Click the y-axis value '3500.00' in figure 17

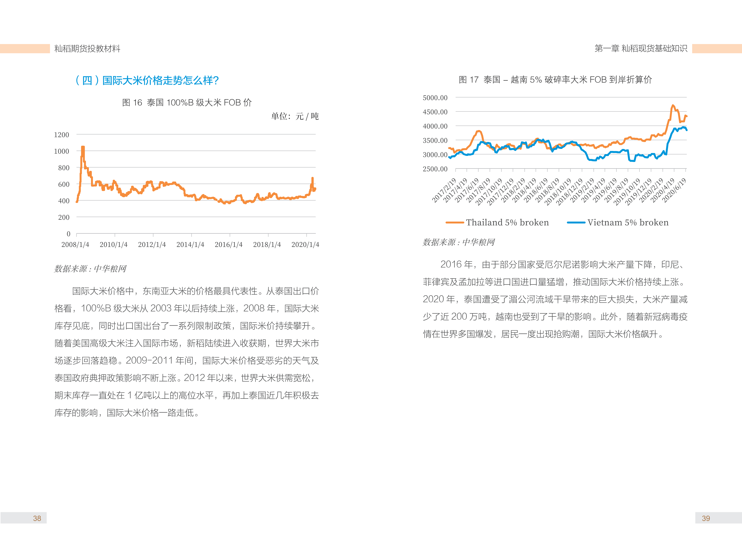(x=435, y=141)
